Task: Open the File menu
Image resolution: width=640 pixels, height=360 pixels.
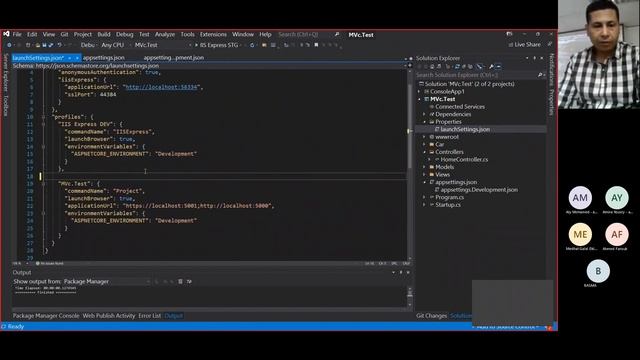Action: point(17,34)
